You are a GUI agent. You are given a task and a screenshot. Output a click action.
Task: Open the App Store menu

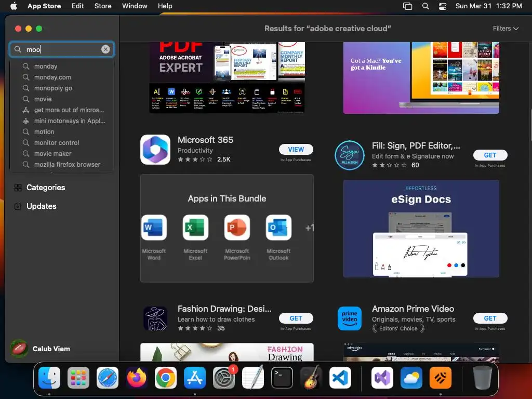[44, 6]
